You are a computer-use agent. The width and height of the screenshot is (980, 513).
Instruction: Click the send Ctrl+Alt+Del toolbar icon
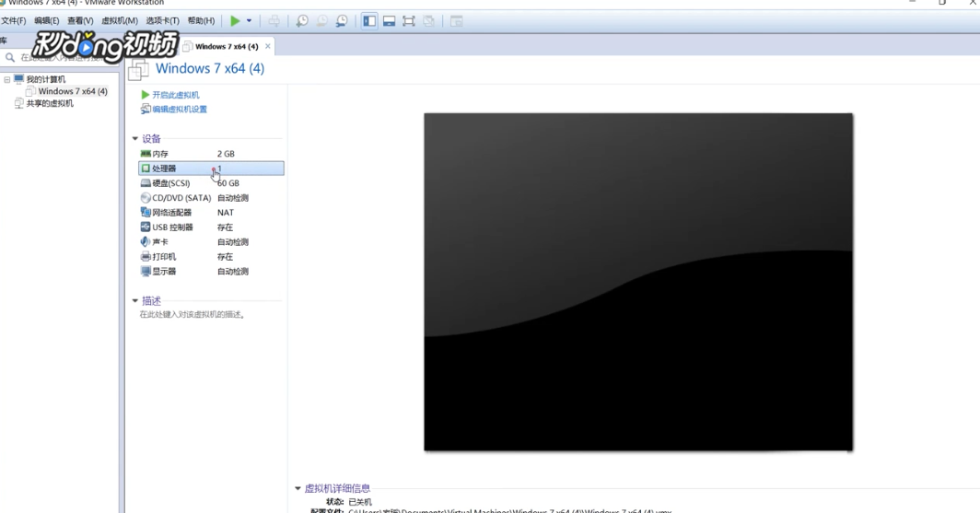[274, 21]
